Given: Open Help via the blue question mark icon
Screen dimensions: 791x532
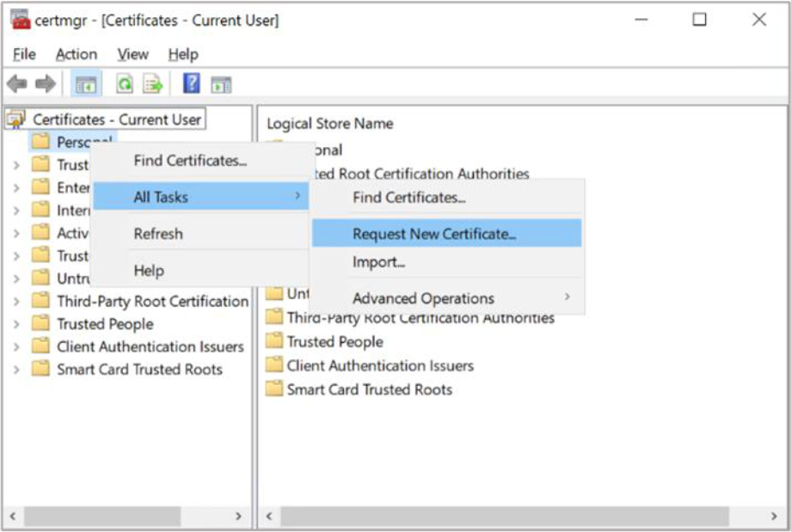Looking at the screenshot, I should click(191, 84).
